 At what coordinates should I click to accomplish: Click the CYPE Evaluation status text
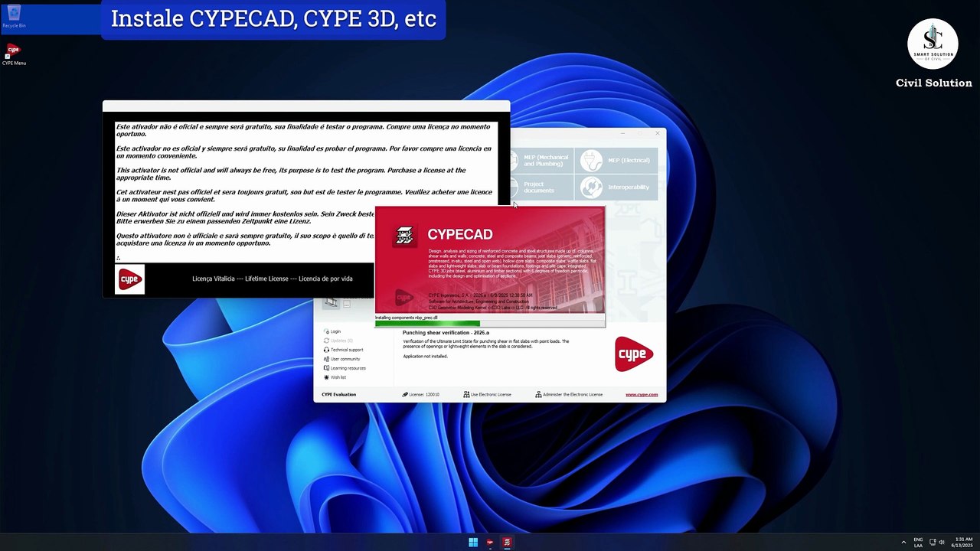pos(338,395)
